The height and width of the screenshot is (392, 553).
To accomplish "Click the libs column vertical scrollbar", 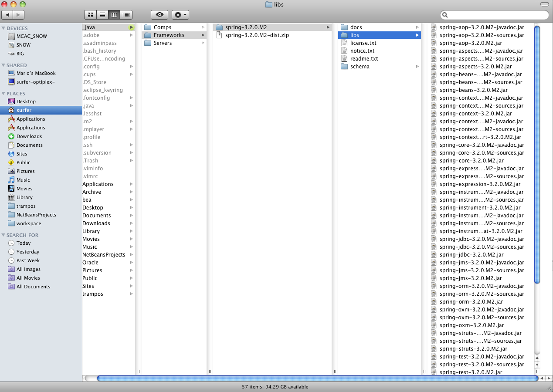I will coord(537,155).
